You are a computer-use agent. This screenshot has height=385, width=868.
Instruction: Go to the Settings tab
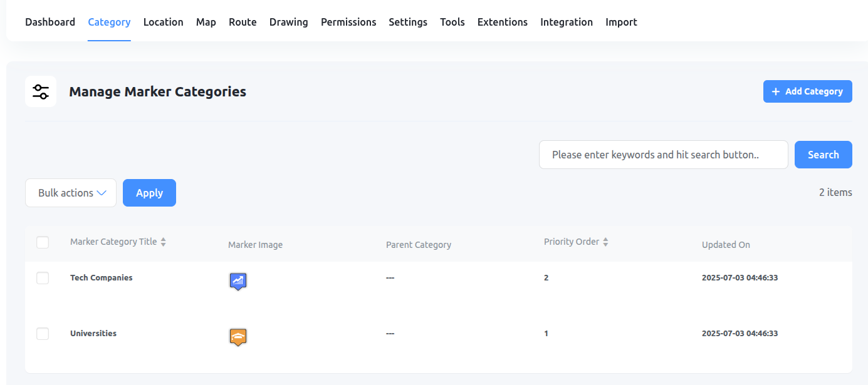407,22
